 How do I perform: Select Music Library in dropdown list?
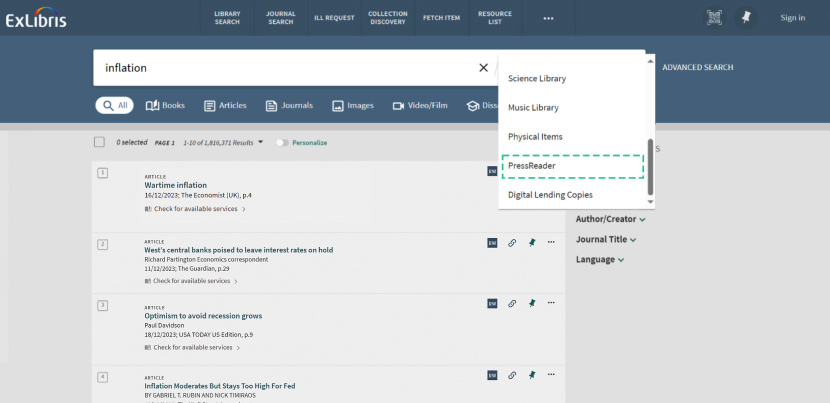533,107
